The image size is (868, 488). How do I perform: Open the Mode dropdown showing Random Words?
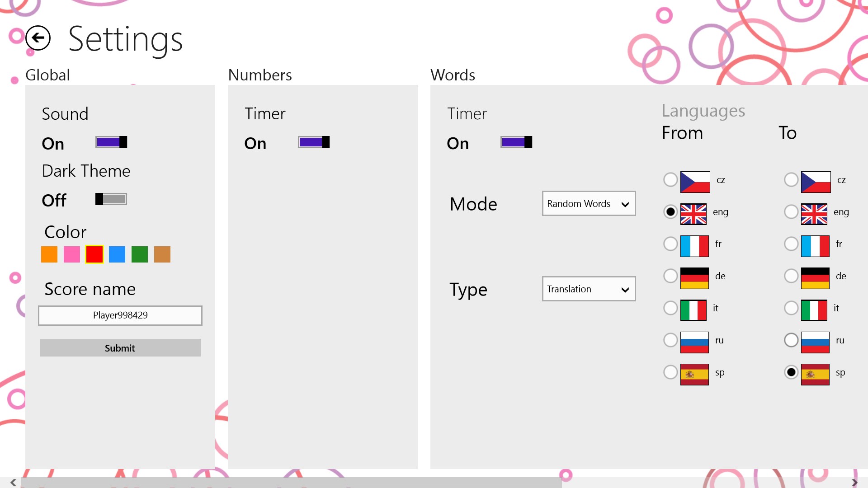point(589,204)
